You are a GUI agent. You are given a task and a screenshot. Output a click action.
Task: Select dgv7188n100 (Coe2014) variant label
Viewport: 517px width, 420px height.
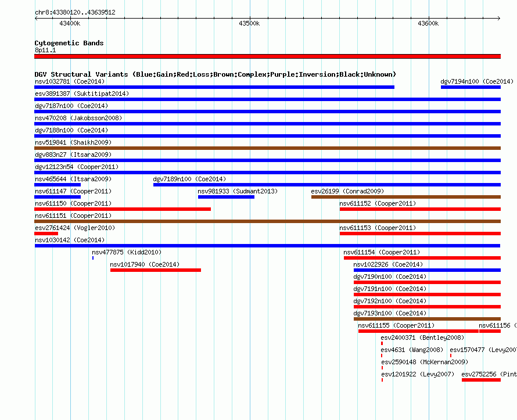[x=71, y=130]
